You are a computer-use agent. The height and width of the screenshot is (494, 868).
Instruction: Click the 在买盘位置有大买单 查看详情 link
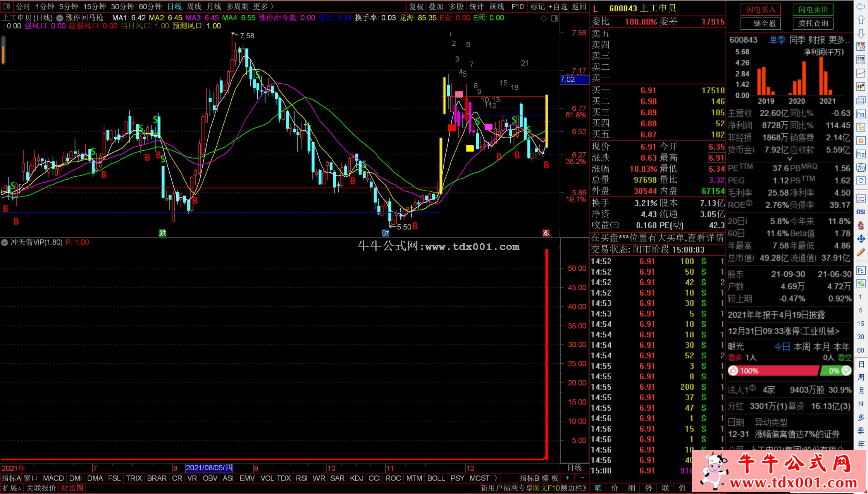(658, 238)
